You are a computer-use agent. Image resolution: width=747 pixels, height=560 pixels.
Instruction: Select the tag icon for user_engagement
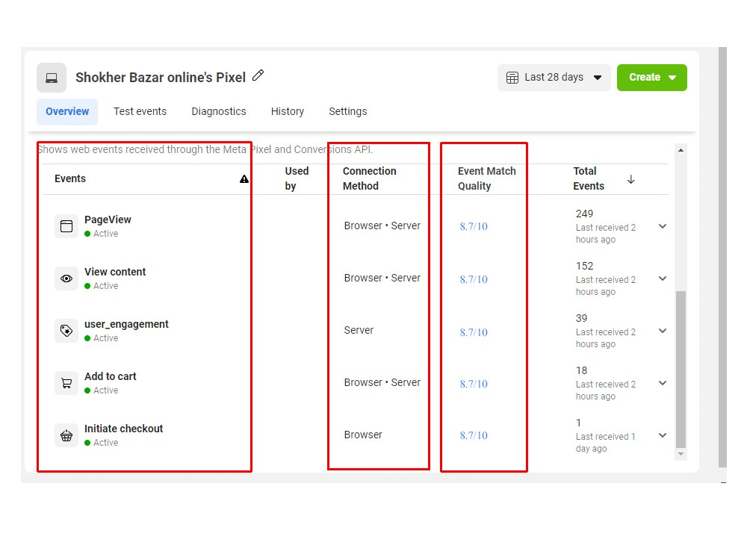(66, 330)
